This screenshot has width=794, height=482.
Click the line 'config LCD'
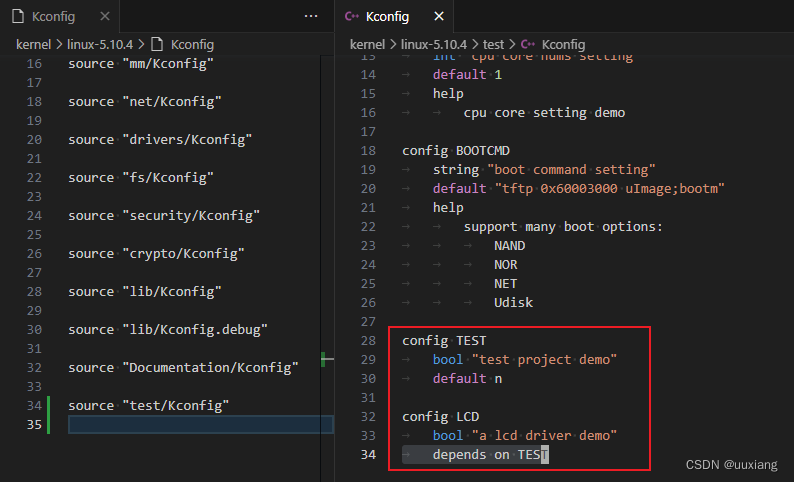click(x=441, y=417)
